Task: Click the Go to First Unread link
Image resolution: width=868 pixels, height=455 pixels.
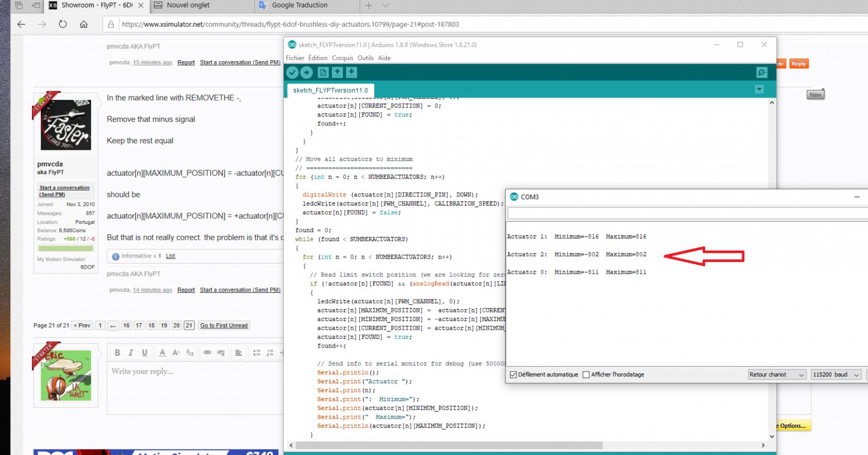Action: (224, 325)
